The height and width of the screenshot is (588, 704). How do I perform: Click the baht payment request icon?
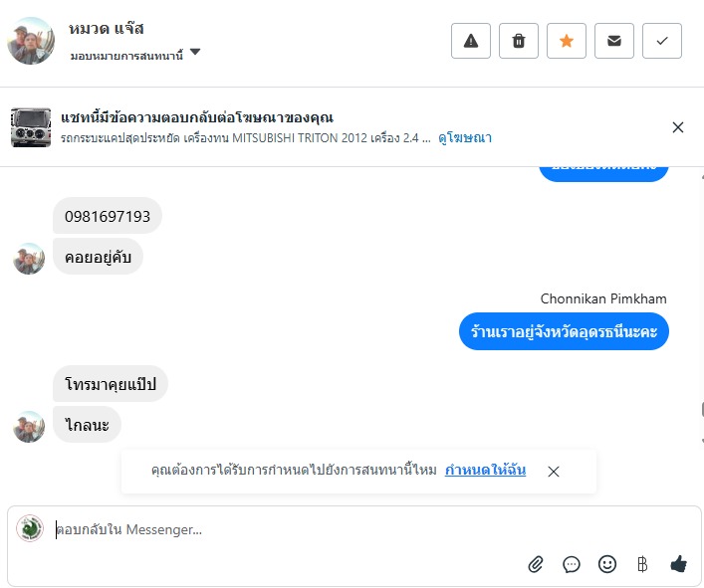(642, 564)
